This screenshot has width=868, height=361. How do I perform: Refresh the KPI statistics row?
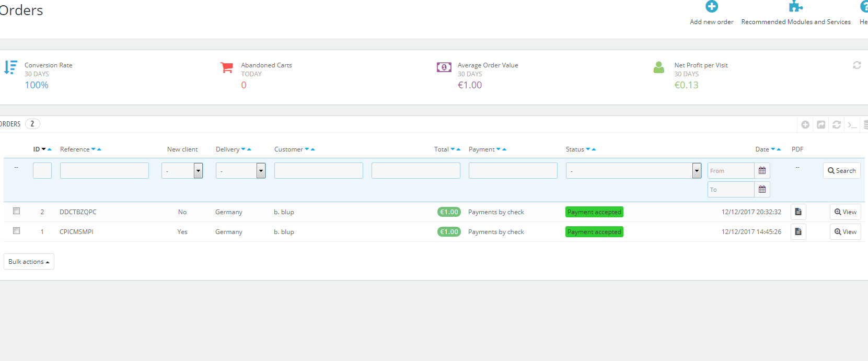click(857, 65)
